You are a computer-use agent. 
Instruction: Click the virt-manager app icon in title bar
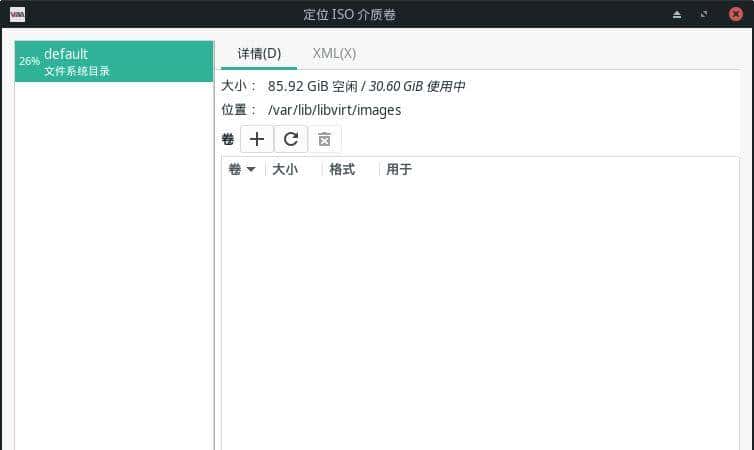point(17,14)
